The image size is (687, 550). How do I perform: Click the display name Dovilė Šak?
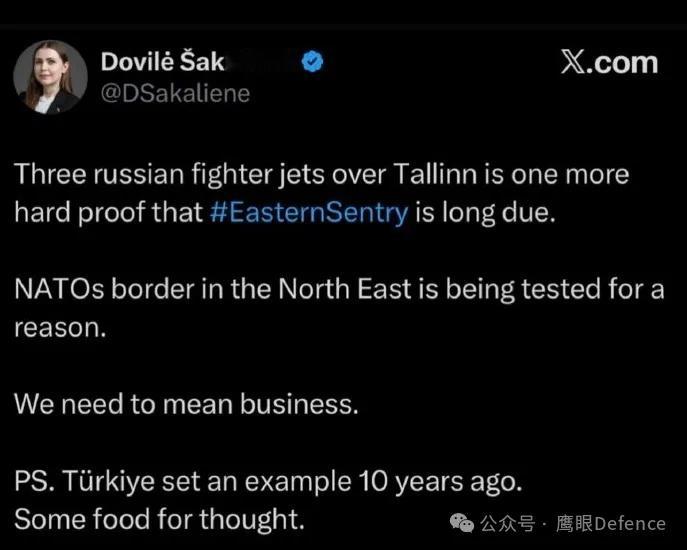point(163,61)
